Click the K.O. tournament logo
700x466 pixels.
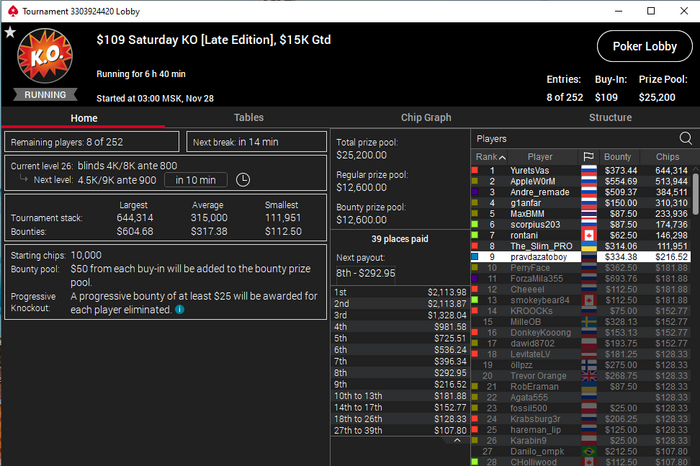[45, 56]
